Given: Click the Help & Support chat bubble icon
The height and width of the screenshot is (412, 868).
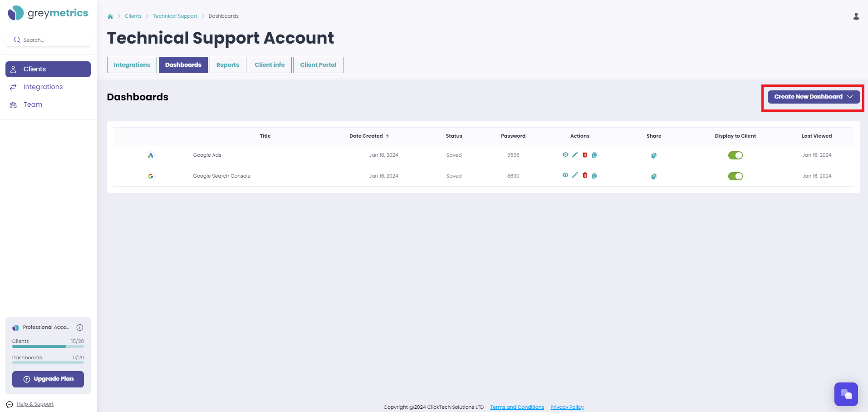Looking at the screenshot, I should click(10, 404).
